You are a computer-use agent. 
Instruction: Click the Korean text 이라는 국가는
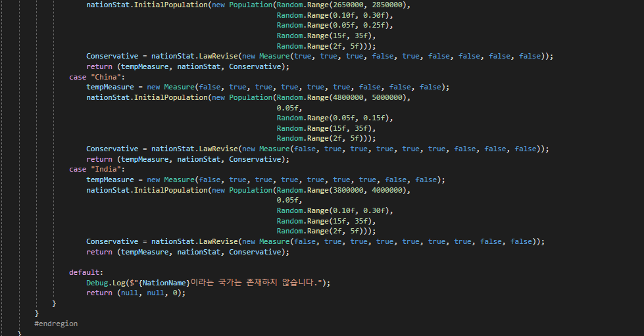[216, 283]
